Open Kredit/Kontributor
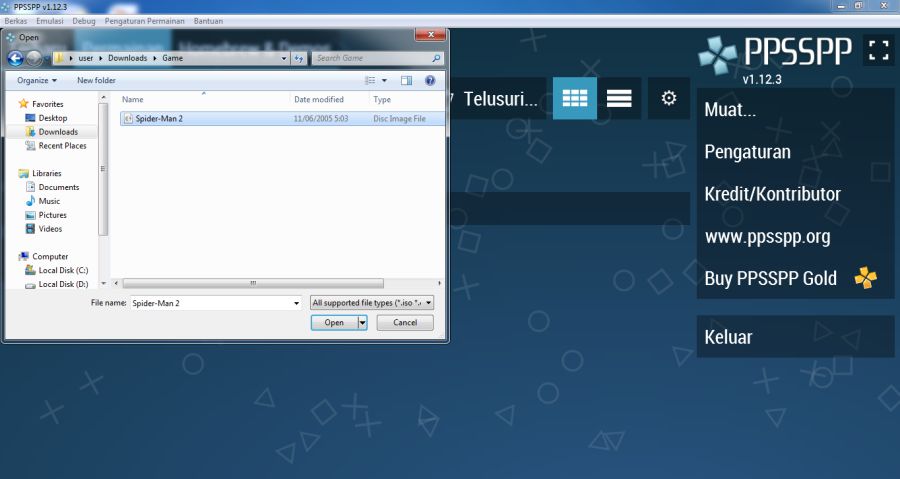The height and width of the screenshot is (479, 900). point(796,194)
